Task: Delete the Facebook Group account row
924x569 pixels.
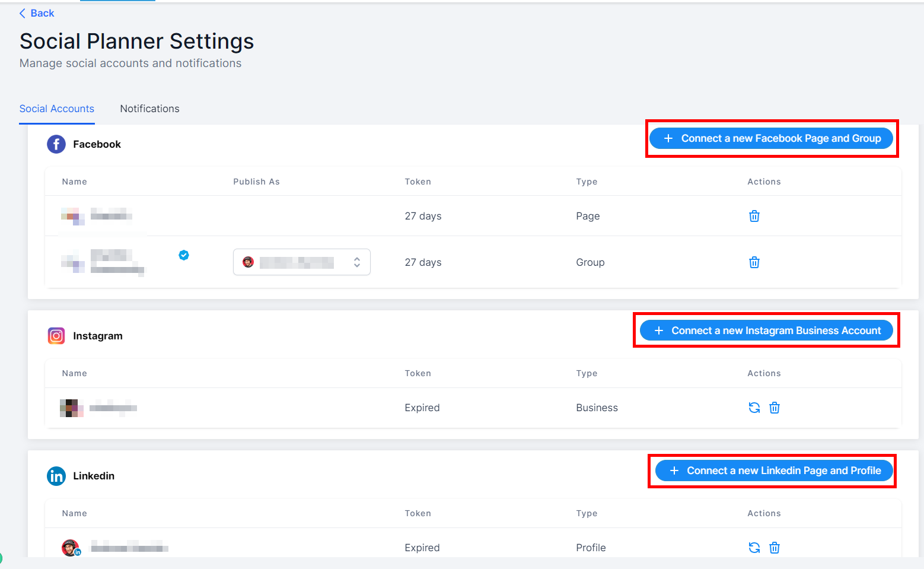Action: point(754,262)
